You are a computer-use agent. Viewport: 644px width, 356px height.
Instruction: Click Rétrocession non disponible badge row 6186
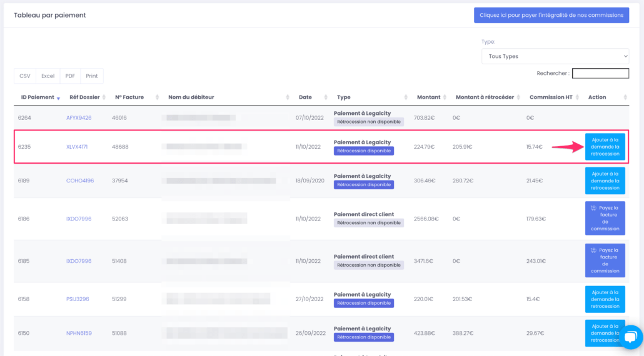coord(369,223)
